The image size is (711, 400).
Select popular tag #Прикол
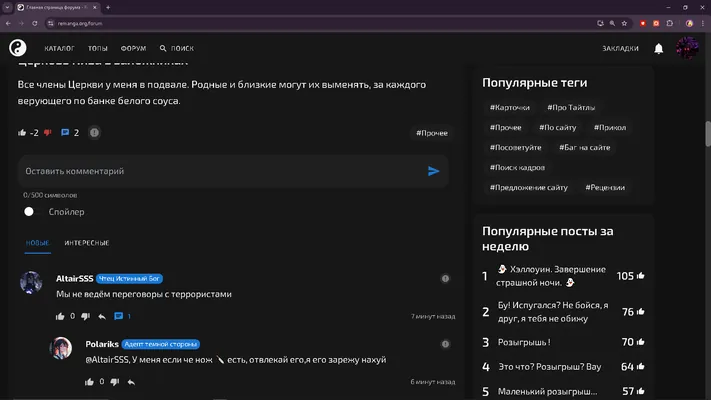tap(610, 127)
